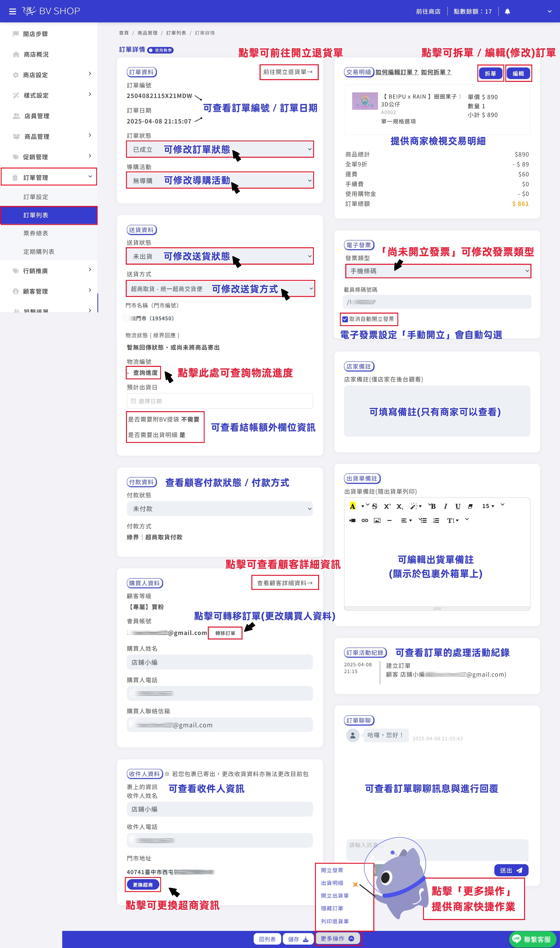Click the notification bell icon

(507, 11)
